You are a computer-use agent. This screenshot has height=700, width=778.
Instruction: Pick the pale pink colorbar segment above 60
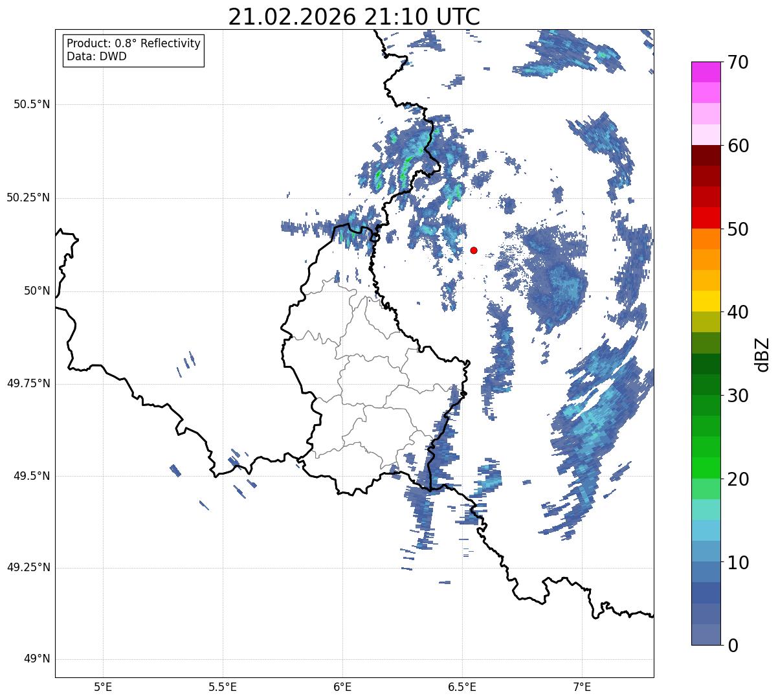tap(706, 135)
